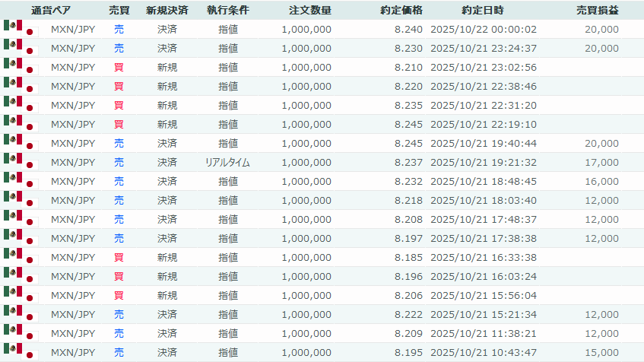Click the flag icon in the 23:24:37 row
The image size is (644, 362).
pyautogui.click(x=21, y=48)
